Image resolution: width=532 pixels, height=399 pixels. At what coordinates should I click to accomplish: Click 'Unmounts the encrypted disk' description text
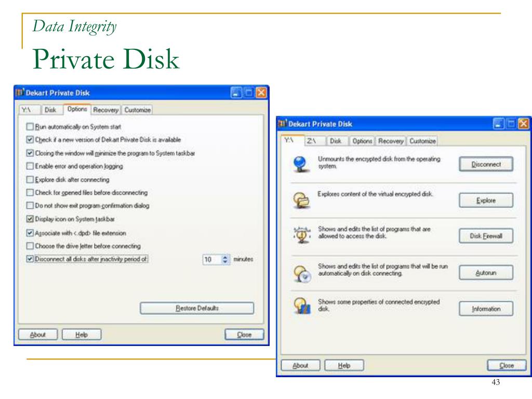pyautogui.click(x=379, y=163)
